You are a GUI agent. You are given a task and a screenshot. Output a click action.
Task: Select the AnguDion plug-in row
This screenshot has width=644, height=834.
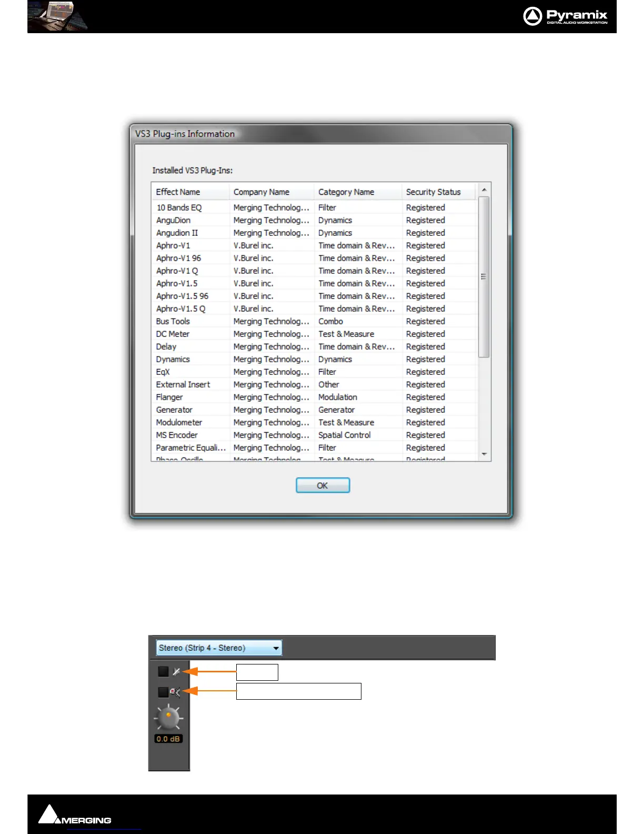tap(315, 220)
